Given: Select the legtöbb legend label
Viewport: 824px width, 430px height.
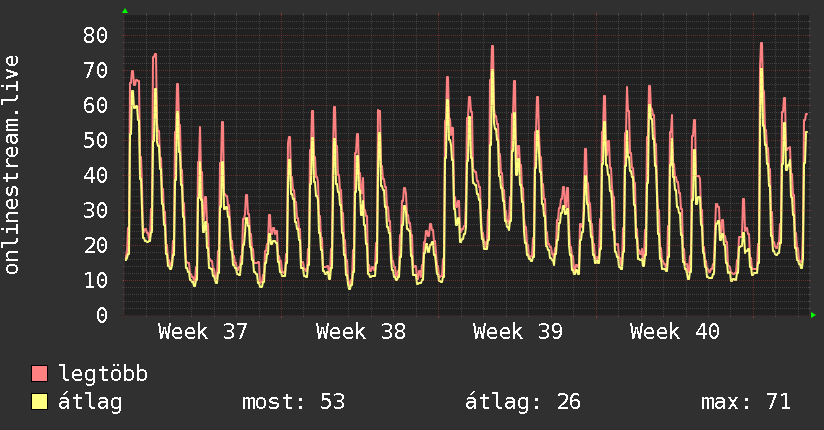Looking at the screenshot, I should (103, 374).
